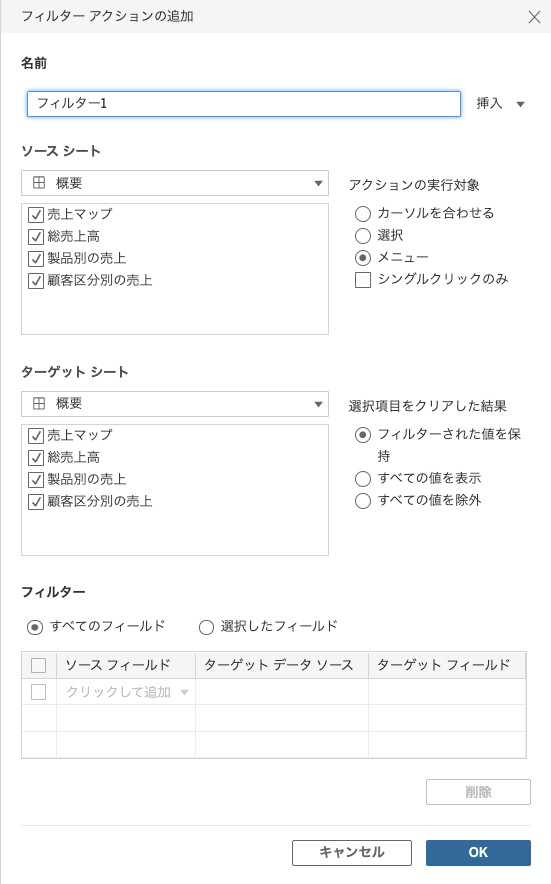The image size is (551, 884).
Task: Select カーソルを合わせる radio option
Action: coord(363,214)
